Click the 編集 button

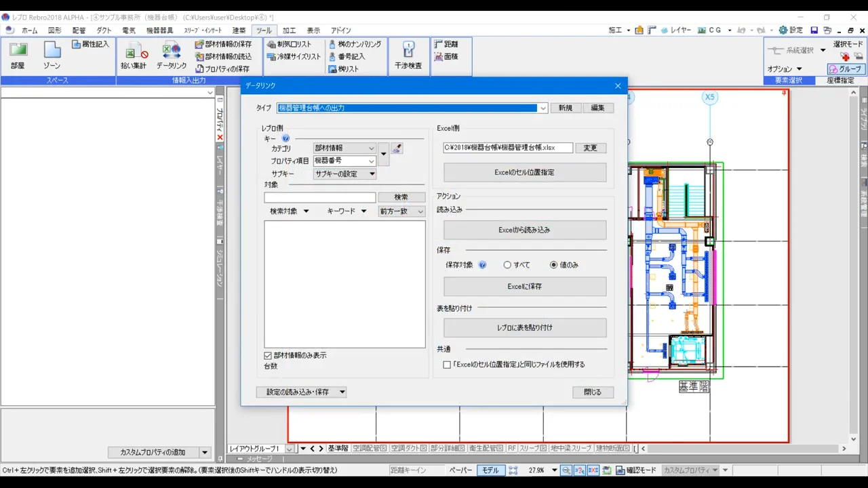click(x=597, y=108)
